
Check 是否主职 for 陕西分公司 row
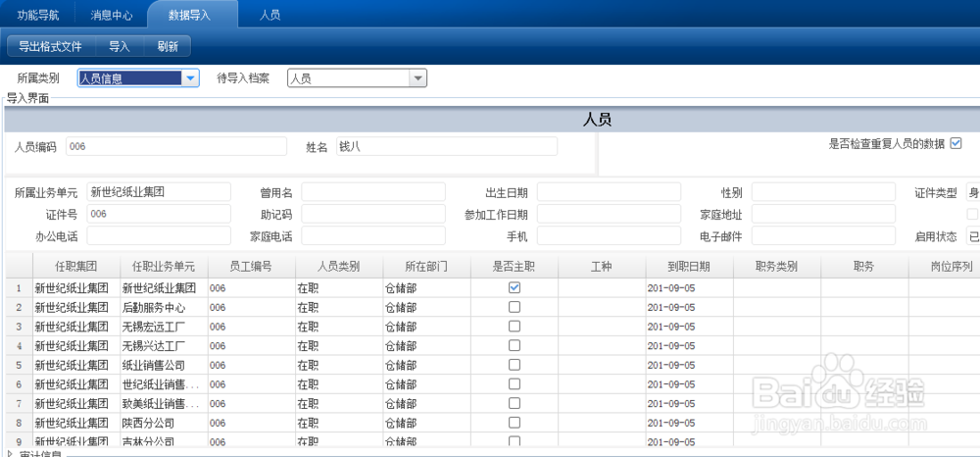click(x=514, y=422)
